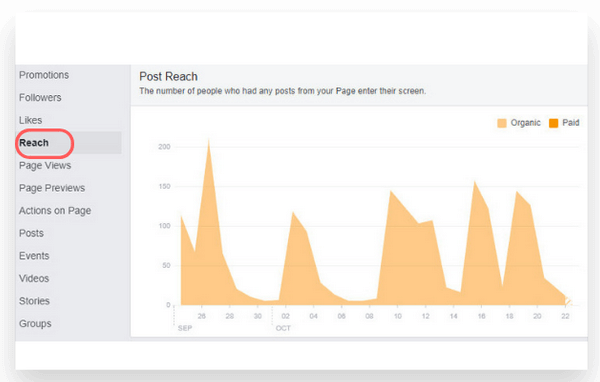Toggle the Paid legend swatch
600x382 pixels.
553,123
